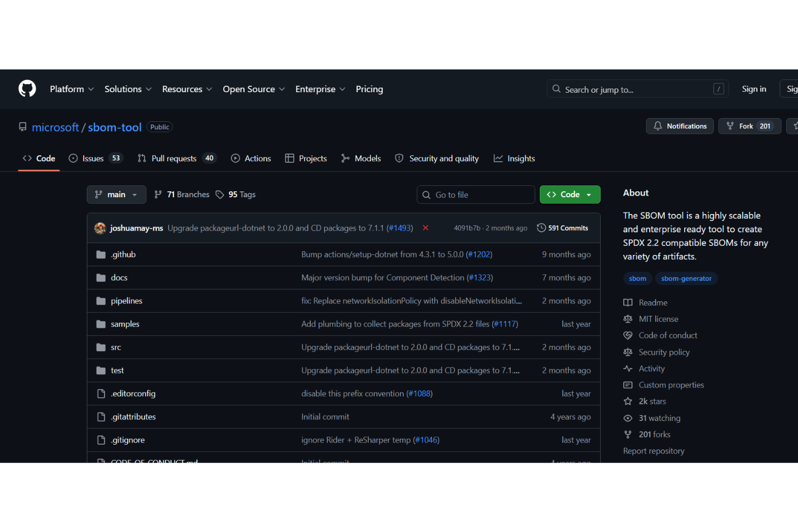
Task: Click the tag icon beside 95 Tags
Action: click(219, 195)
